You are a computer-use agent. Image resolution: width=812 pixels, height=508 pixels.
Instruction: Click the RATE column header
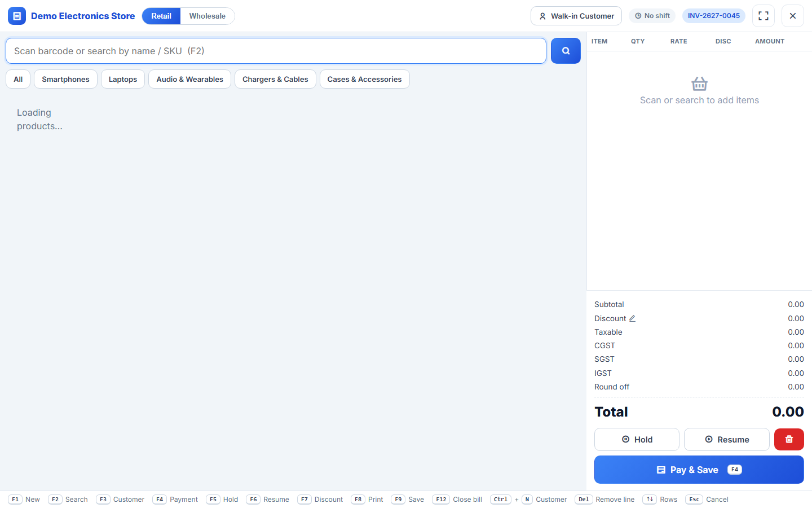[679, 41]
